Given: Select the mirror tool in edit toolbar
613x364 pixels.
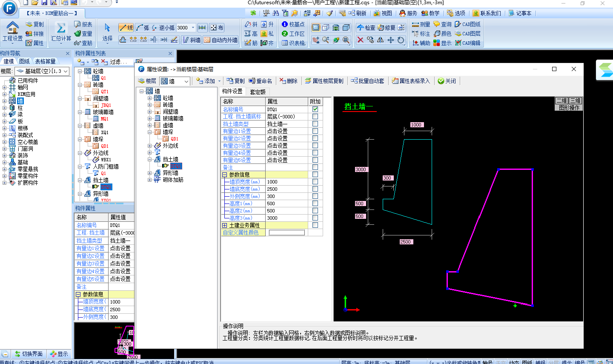Looking at the screenshot, I should pos(381,40).
